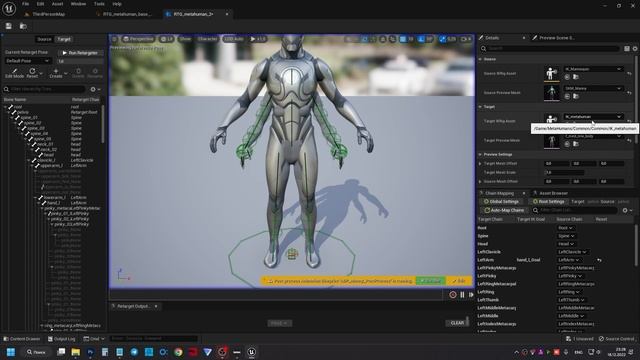Screen dimensions: 640x360
Task: Open the Tools menu
Action: point(99,4)
